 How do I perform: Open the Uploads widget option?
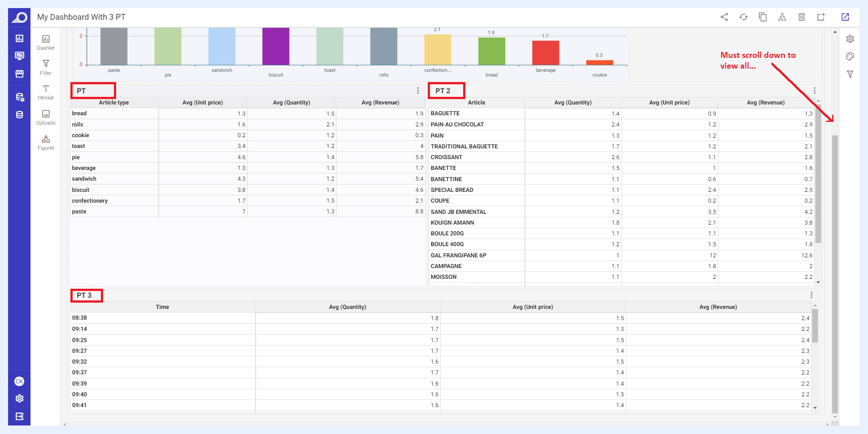pos(46,117)
